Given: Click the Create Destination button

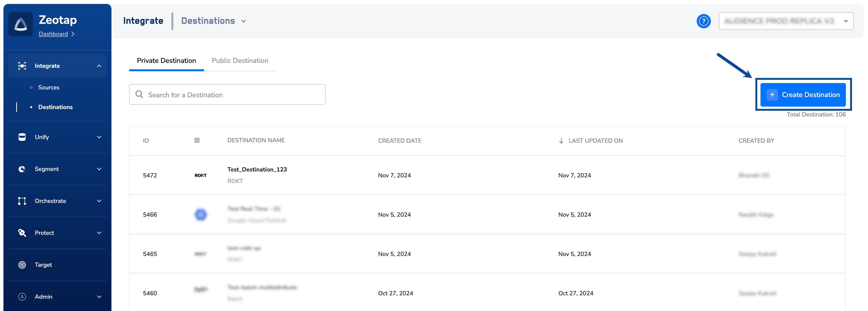Looking at the screenshot, I should 803,95.
